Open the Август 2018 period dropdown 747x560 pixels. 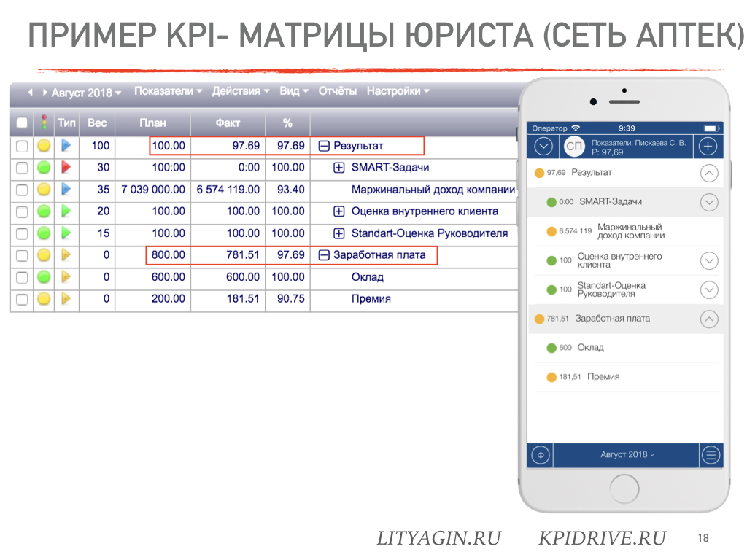86,93
